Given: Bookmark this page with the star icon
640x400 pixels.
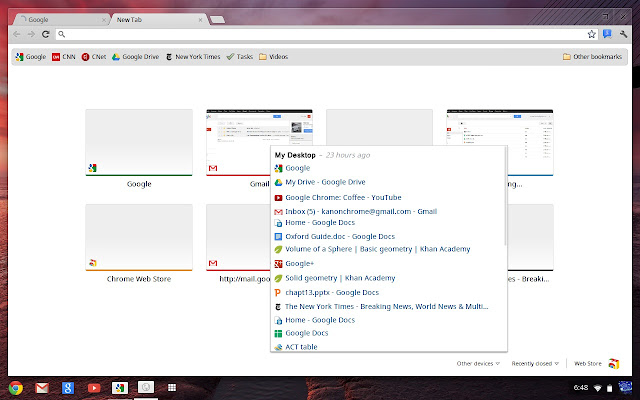Looking at the screenshot, I should coord(591,34).
